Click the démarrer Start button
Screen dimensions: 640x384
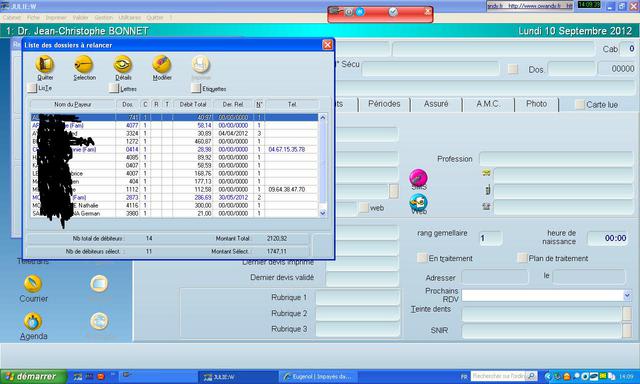point(33,376)
